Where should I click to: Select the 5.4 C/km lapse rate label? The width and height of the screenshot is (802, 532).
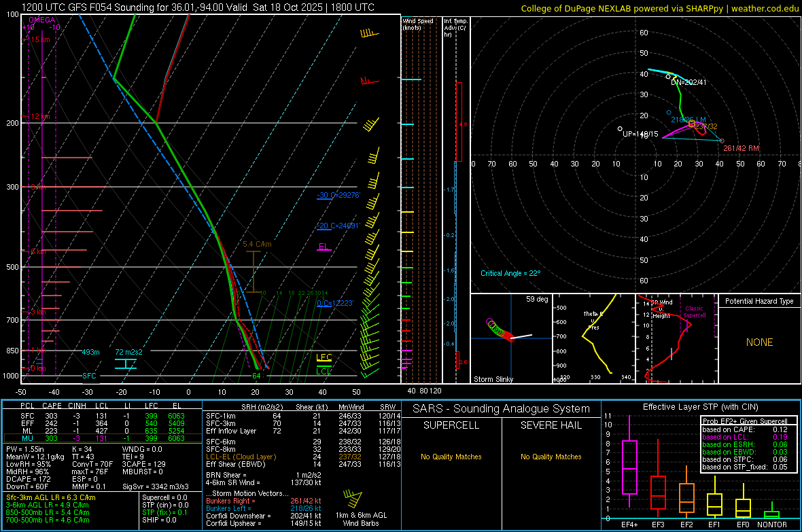[258, 244]
